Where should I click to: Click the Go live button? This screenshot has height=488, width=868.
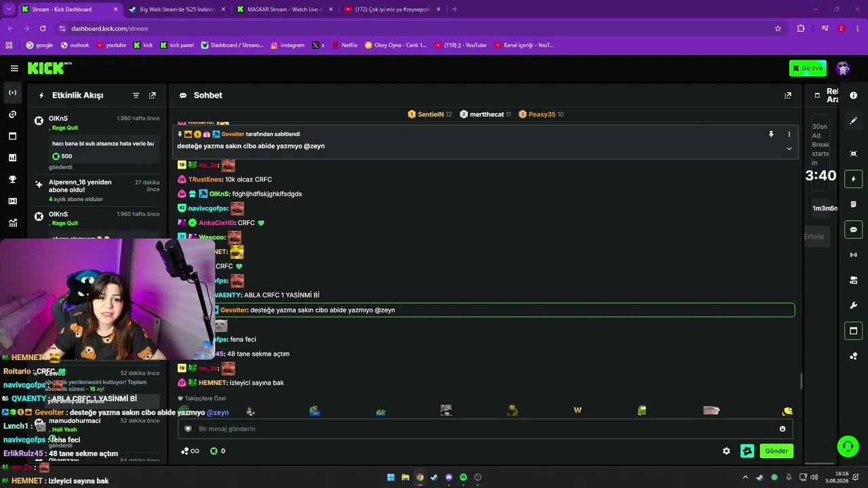808,68
